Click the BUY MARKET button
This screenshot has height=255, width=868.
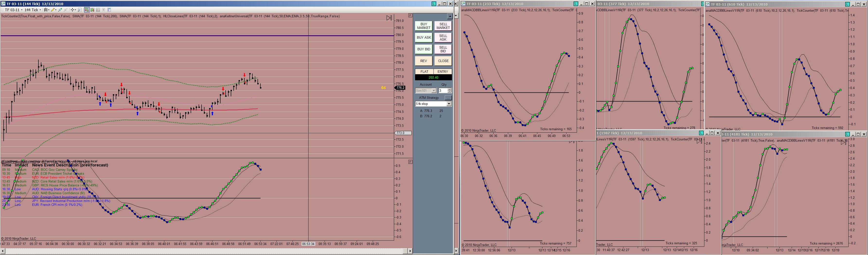click(424, 26)
